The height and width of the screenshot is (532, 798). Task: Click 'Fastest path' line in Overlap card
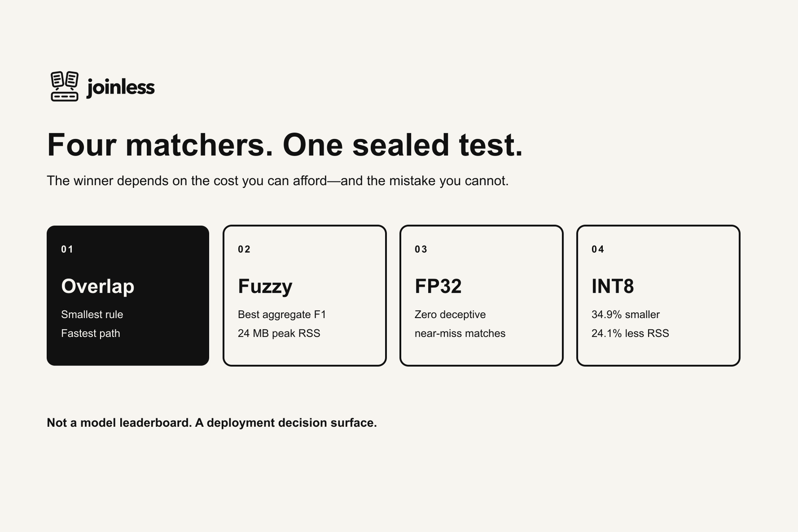[x=90, y=333]
